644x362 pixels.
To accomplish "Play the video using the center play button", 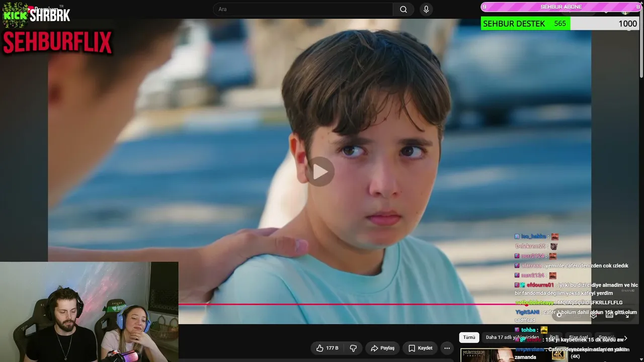I will pos(319,172).
